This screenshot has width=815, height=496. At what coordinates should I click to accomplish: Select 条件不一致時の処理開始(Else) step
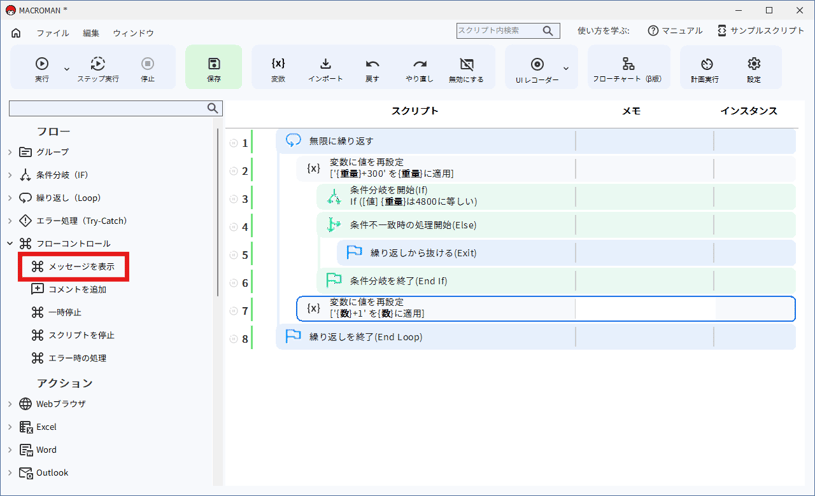(x=556, y=225)
